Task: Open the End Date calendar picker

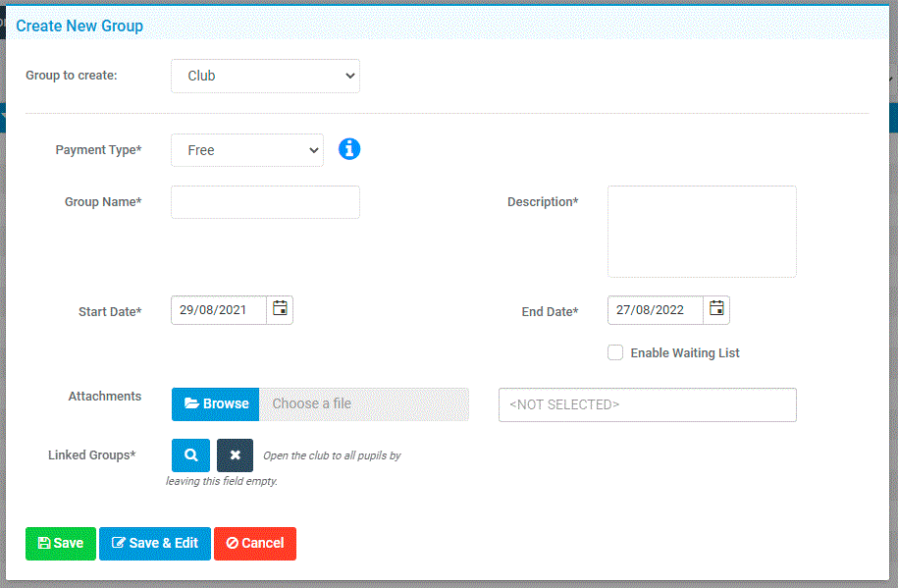Action: (716, 310)
